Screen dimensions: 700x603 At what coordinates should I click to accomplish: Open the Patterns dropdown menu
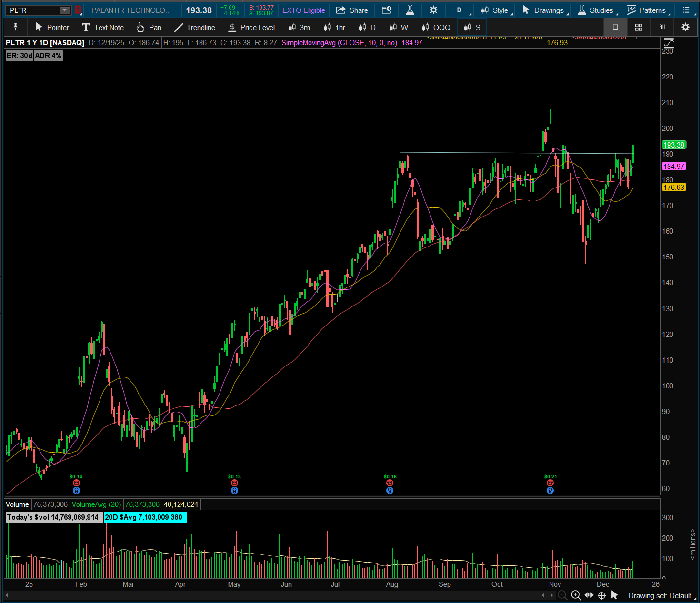(x=648, y=10)
